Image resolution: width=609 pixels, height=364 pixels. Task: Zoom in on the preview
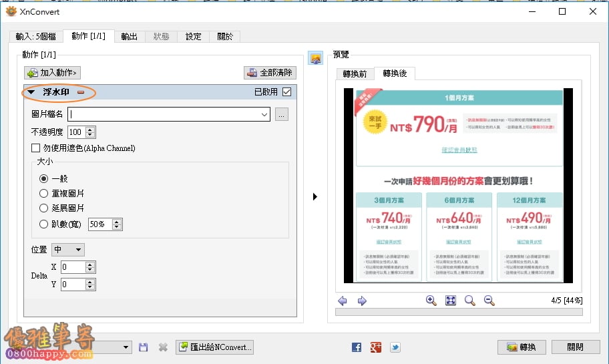tap(431, 301)
